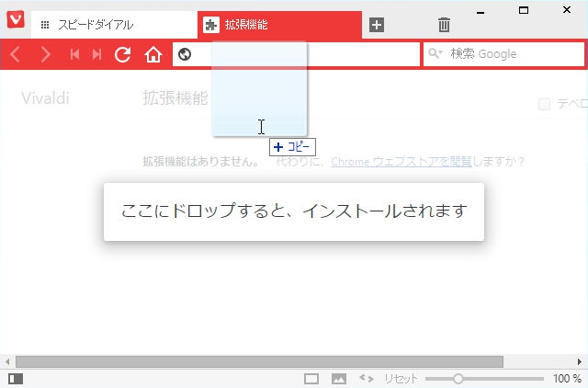Toggle the image loading icon

tap(339, 379)
